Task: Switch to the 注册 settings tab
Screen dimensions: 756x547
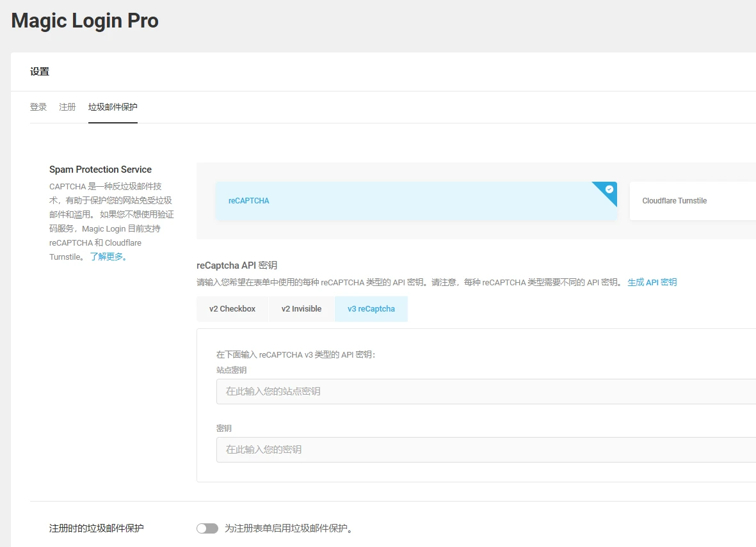Action: (x=67, y=107)
